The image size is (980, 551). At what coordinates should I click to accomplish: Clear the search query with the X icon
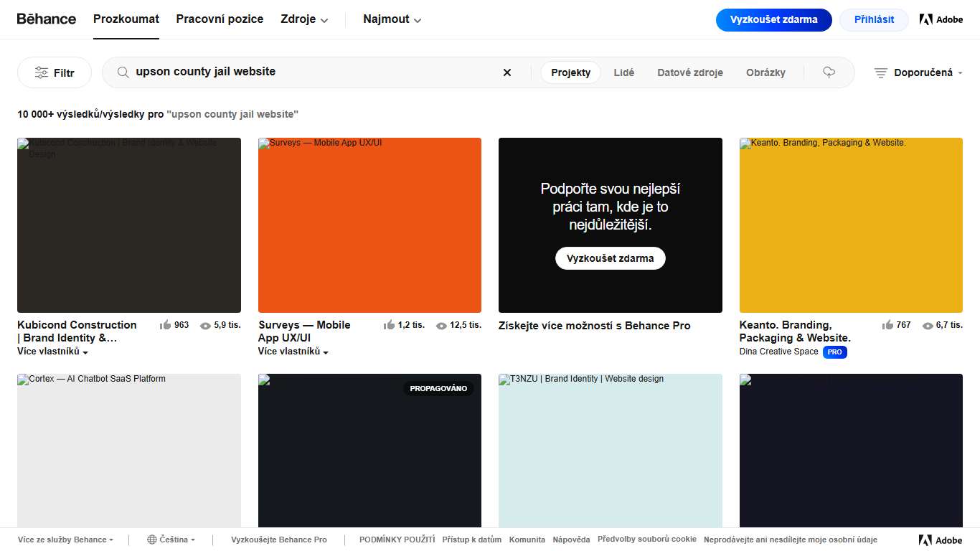click(x=507, y=72)
